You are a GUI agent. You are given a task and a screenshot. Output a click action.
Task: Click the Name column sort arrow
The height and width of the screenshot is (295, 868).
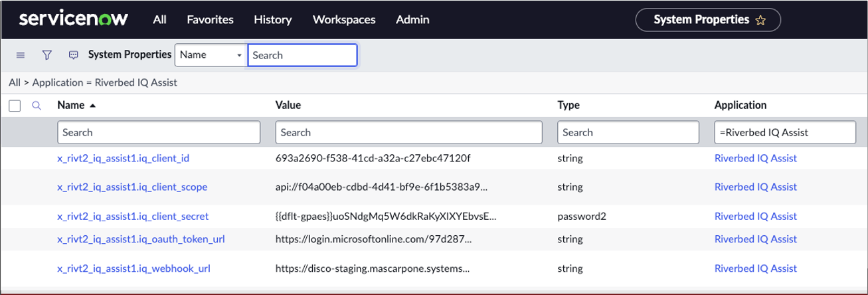click(x=92, y=106)
